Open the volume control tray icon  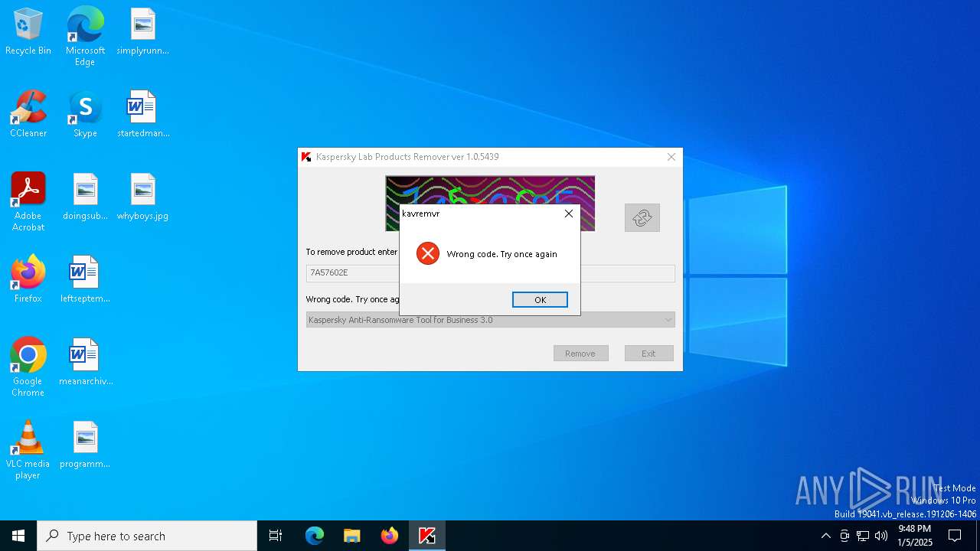pos(881,536)
